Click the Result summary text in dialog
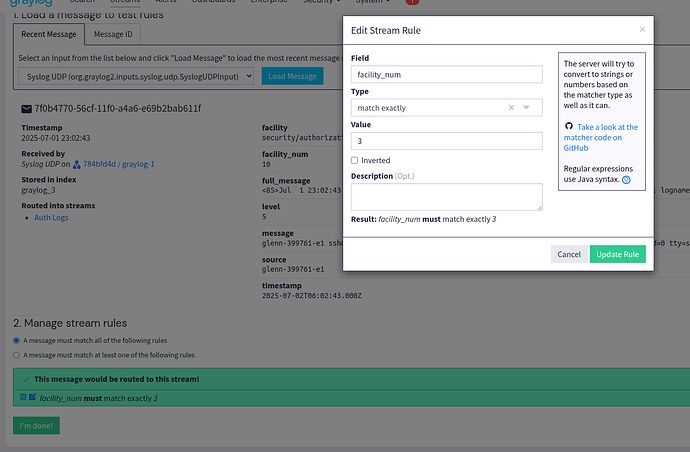This screenshot has width=690, height=452. pos(423,219)
